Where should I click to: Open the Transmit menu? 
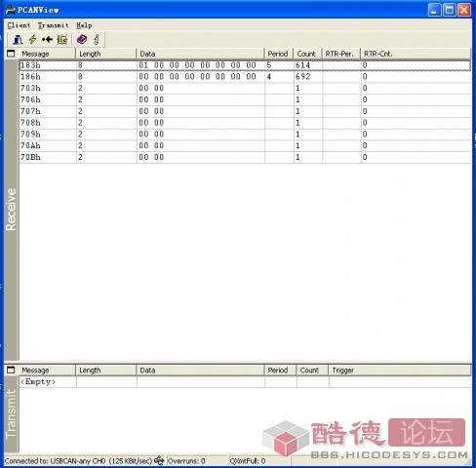pyautogui.click(x=54, y=25)
